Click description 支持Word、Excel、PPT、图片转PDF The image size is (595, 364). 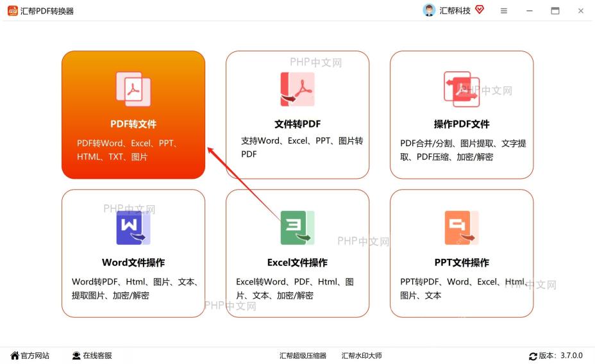point(302,147)
